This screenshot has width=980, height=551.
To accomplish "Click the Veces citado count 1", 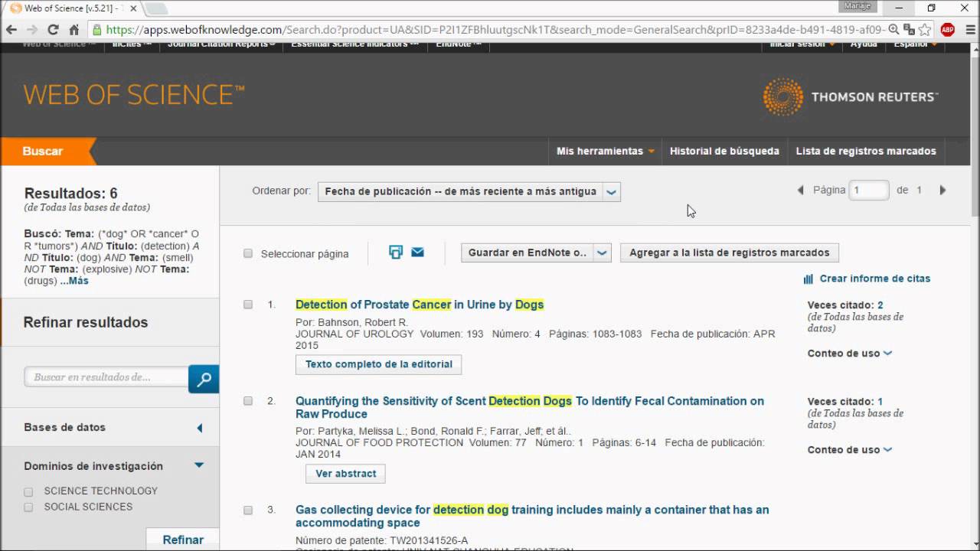I will tap(880, 402).
